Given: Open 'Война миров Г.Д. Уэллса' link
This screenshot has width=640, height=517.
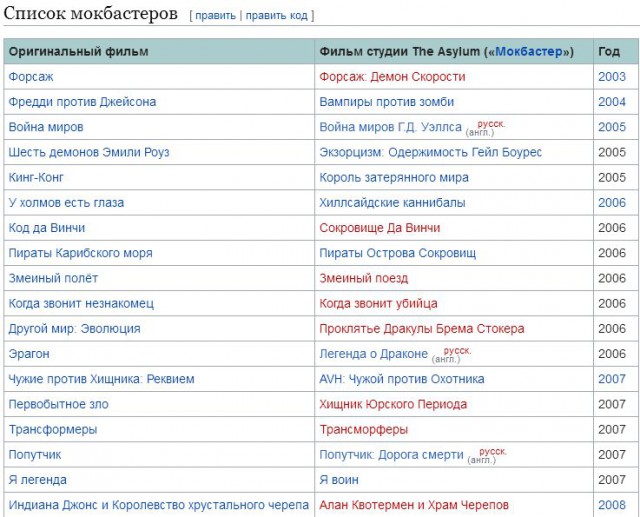Looking at the screenshot, I should [x=390, y=127].
